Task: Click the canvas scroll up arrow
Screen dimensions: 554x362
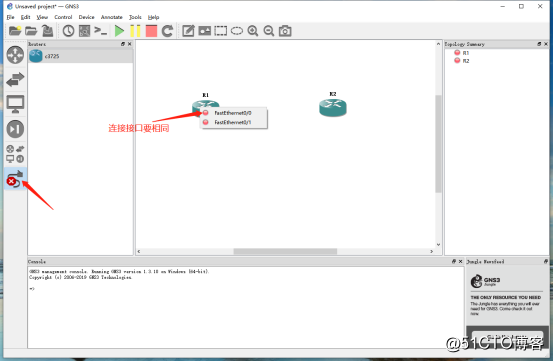Action: (438, 44)
